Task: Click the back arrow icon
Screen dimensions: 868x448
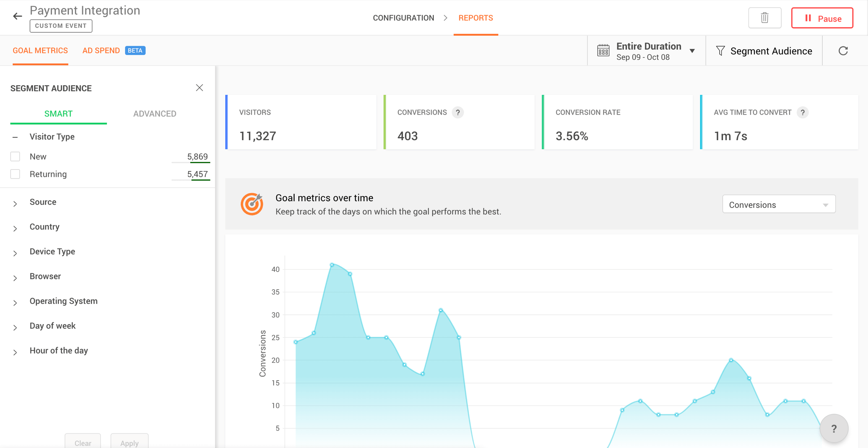Action: pos(17,16)
